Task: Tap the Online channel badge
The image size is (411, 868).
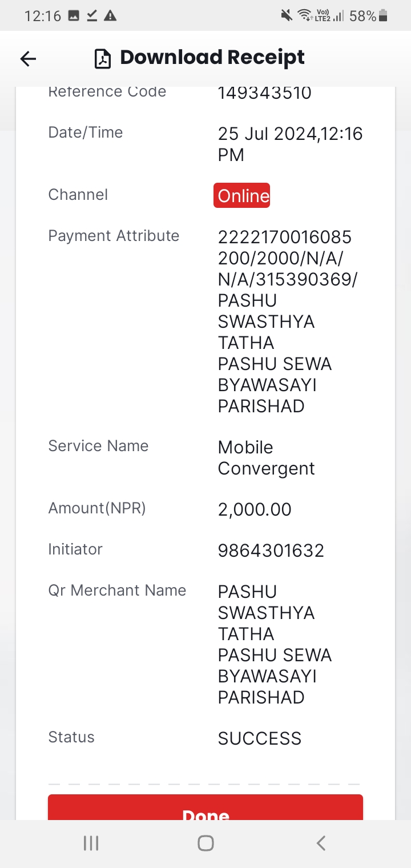Action: click(241, 195)
